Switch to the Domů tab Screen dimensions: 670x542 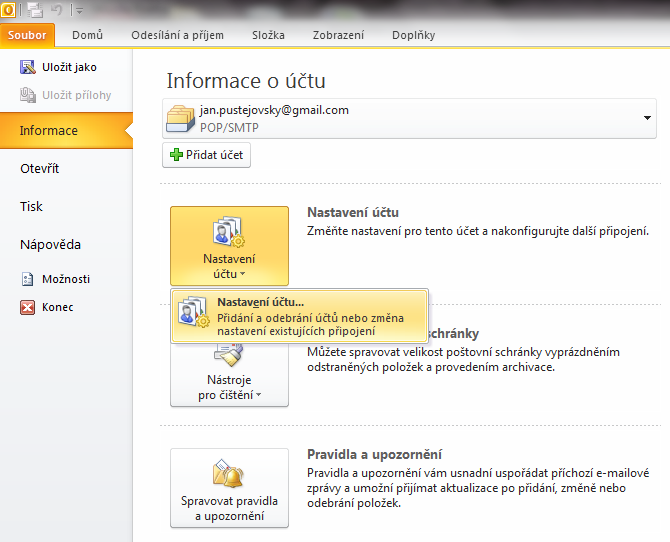coord(88,35)
